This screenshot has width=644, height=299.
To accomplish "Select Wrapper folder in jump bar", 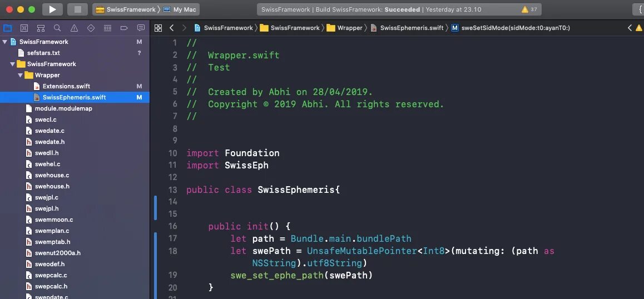I will pos(345,28).
